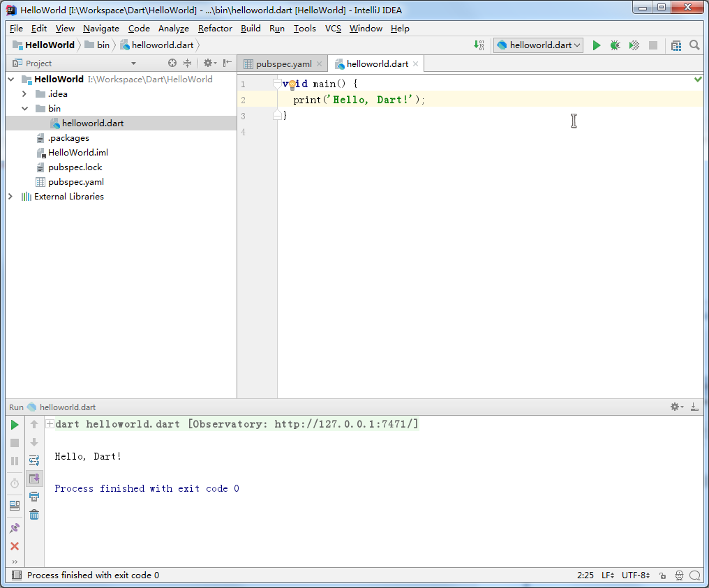Select HelloWorld.iml in the project tree
Screen dimensions: 709x588
pos(77,153)
